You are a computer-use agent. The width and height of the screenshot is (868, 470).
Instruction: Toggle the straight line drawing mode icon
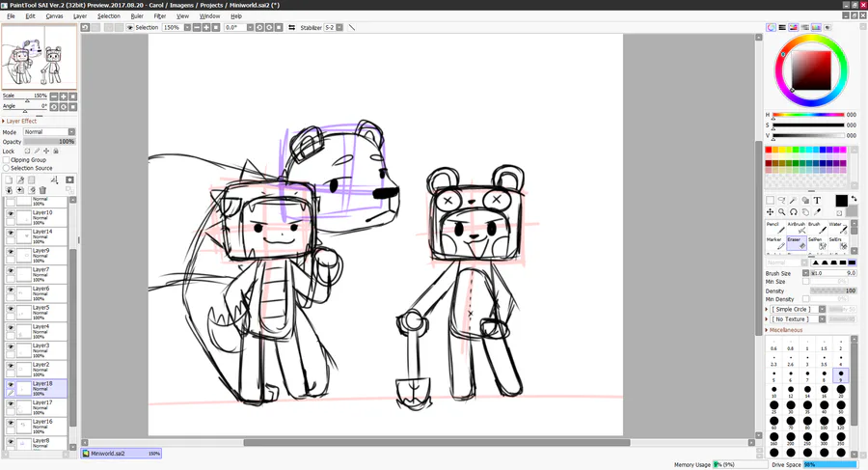coord(351,27)
